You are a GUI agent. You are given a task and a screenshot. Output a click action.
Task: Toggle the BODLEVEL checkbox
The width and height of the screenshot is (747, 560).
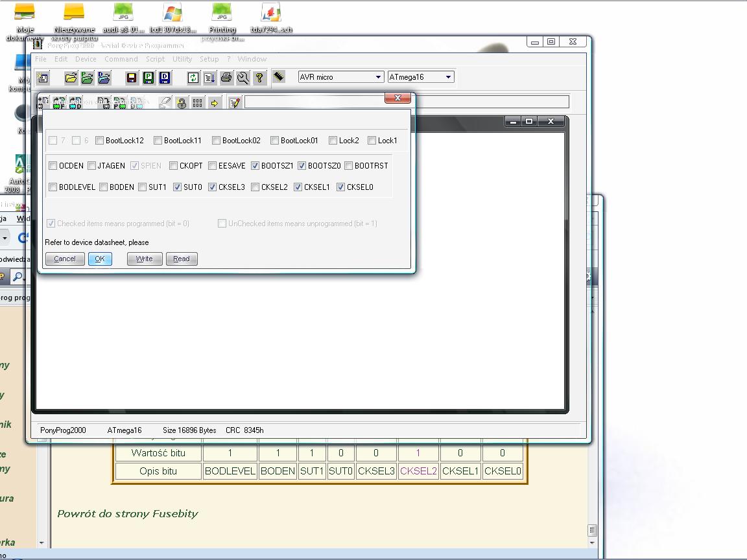53,187
